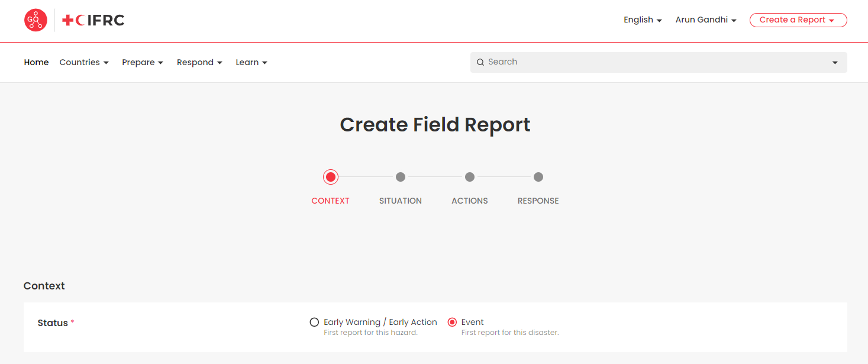The width and height of the screenshot is (868, 364).
Task: Expand the Respond menu
Action: 199,62
